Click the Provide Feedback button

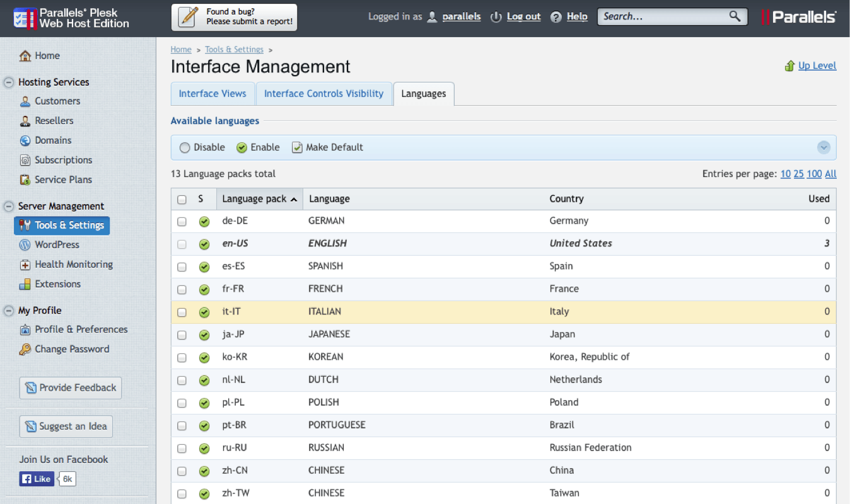(x=71, y=388)
